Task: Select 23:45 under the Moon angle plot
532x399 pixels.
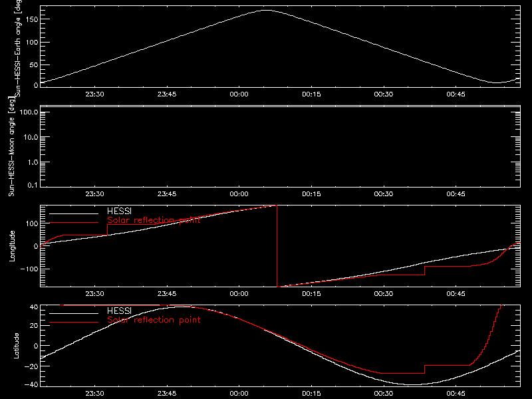Action: click(x=167, y=194)
